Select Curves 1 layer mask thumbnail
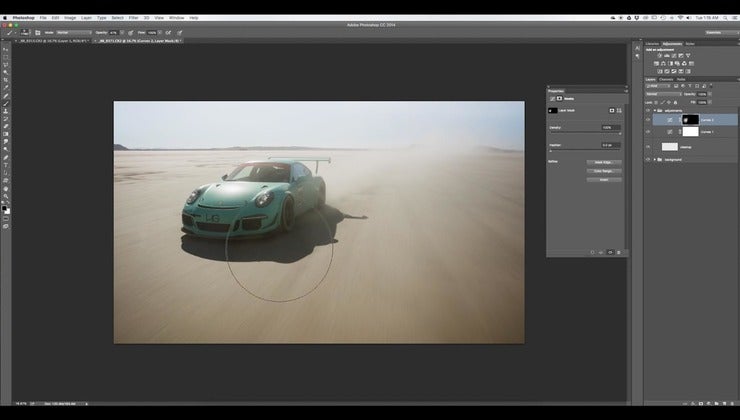Viewport: 740px width, 420px height. point(690,132)
